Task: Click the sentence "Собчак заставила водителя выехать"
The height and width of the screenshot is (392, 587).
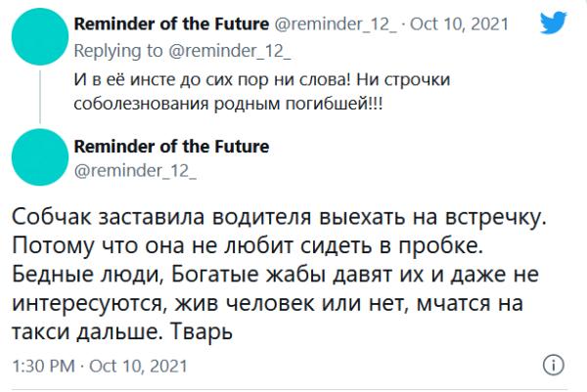Action: (208, 217)
